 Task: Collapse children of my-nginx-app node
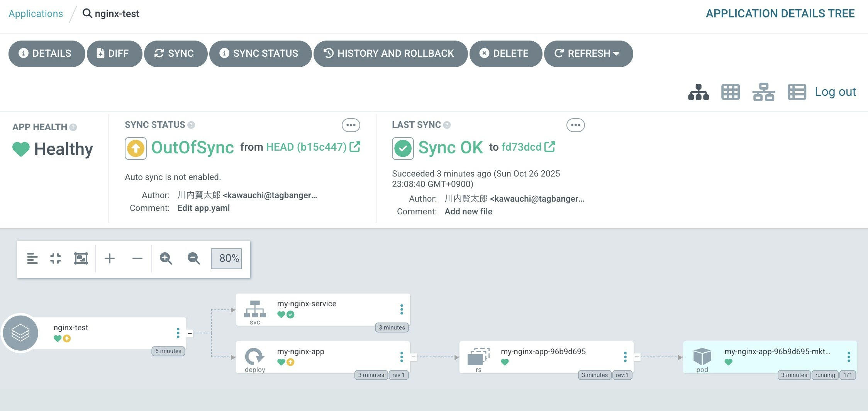[413, 357]
